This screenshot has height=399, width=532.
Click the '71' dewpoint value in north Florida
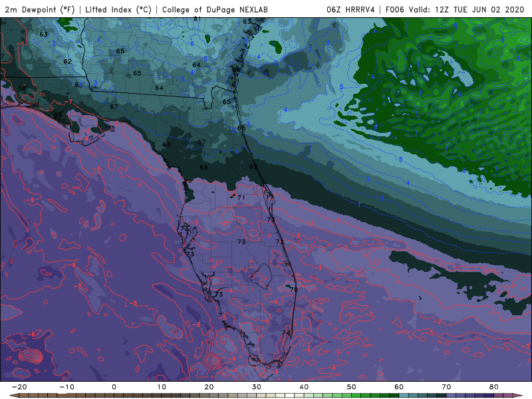pos(241,198)
